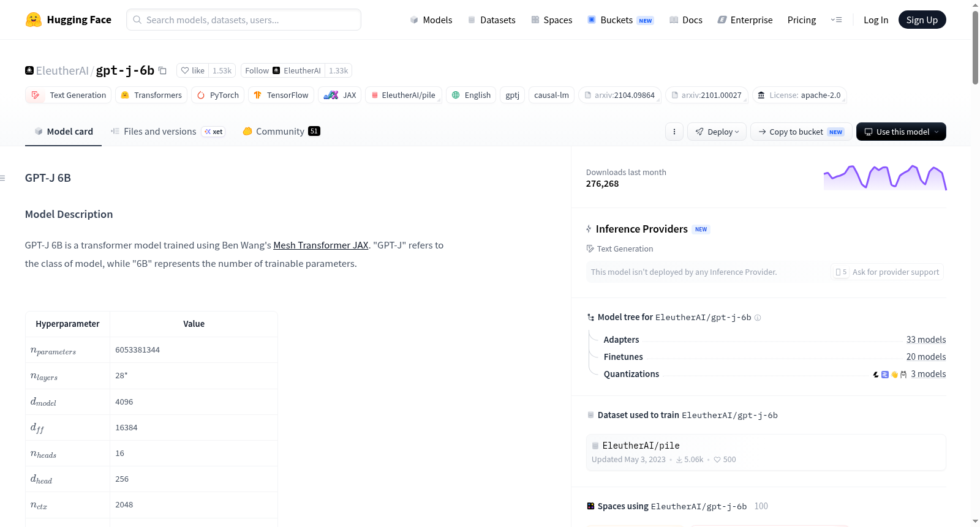Click the 1.53k likes count

pyautogui.click(x=222, y=70)
